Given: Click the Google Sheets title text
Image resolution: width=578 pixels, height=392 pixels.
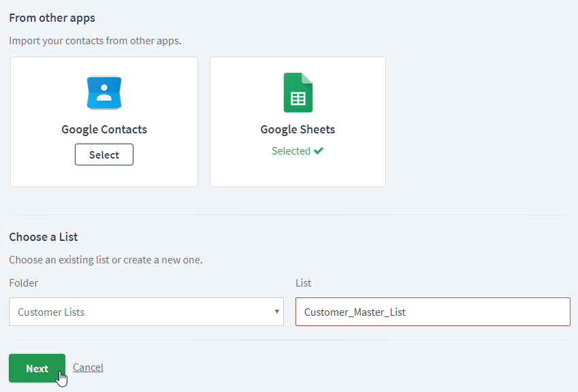Looking at the screenshot, I should click(298, 129).
